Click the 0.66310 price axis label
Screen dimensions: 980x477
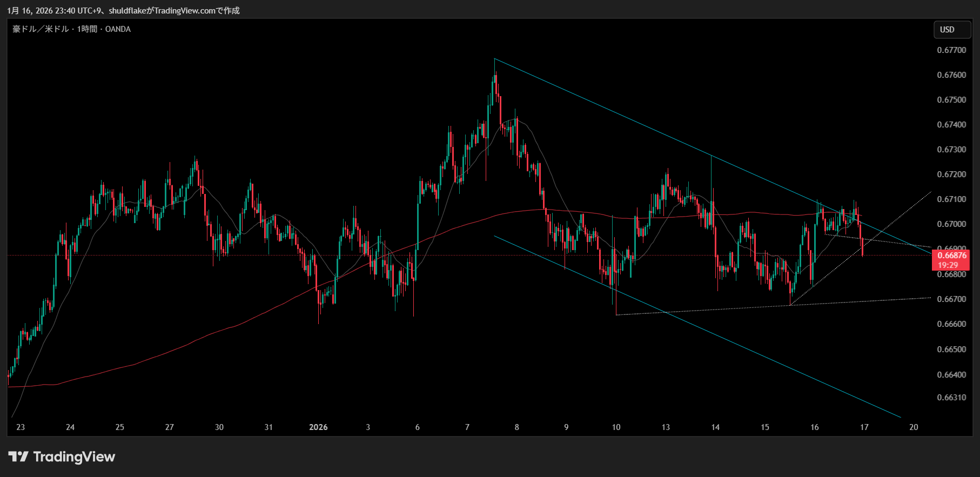(x=951, y=398)
